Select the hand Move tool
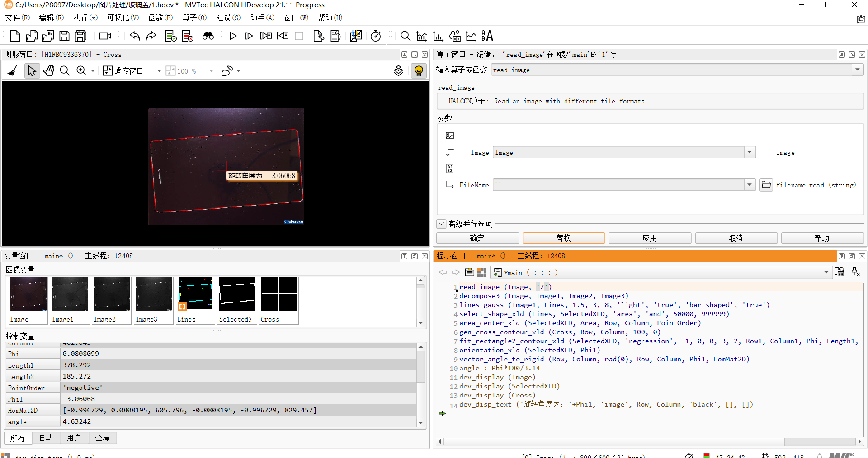The width and height of the screenshot is (868, 458). coord(48,71)
